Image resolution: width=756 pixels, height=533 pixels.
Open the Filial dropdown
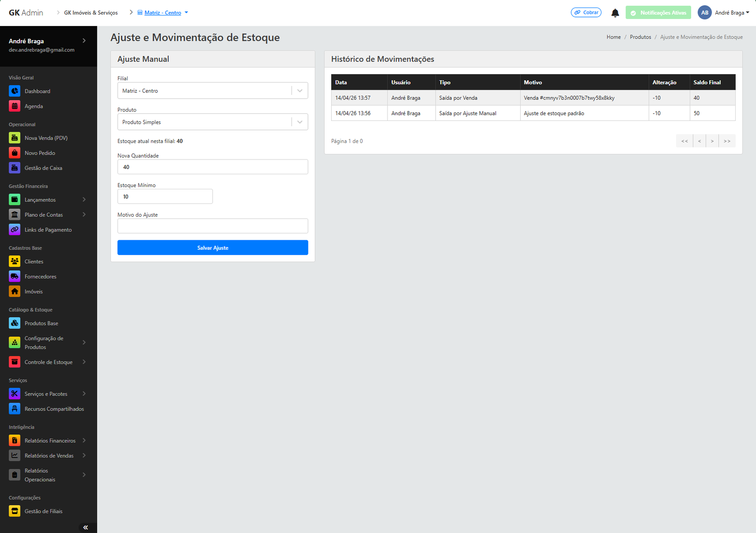pos(213,91)
